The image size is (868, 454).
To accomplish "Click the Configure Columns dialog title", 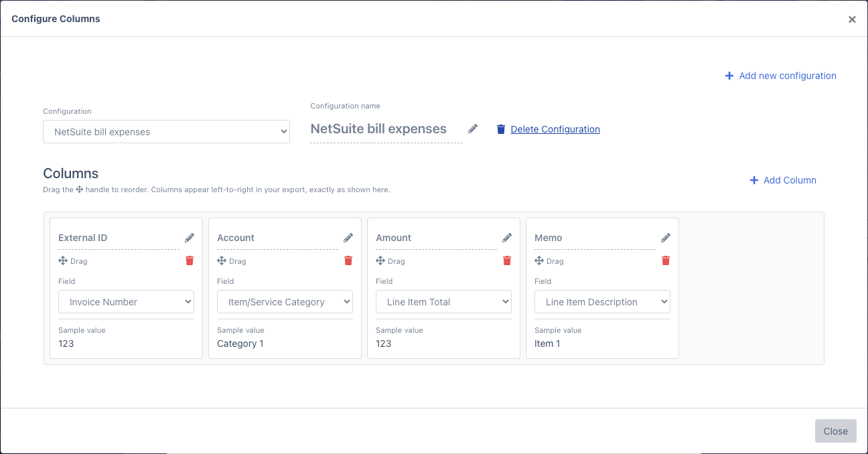I will [x=56, y=19].
